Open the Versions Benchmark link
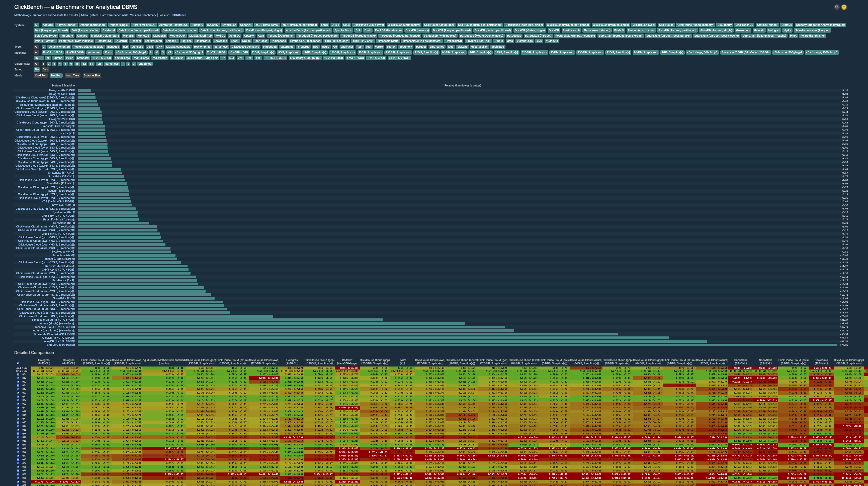The width and height of the screenshot is (868, 486). (x=143, y=15)
